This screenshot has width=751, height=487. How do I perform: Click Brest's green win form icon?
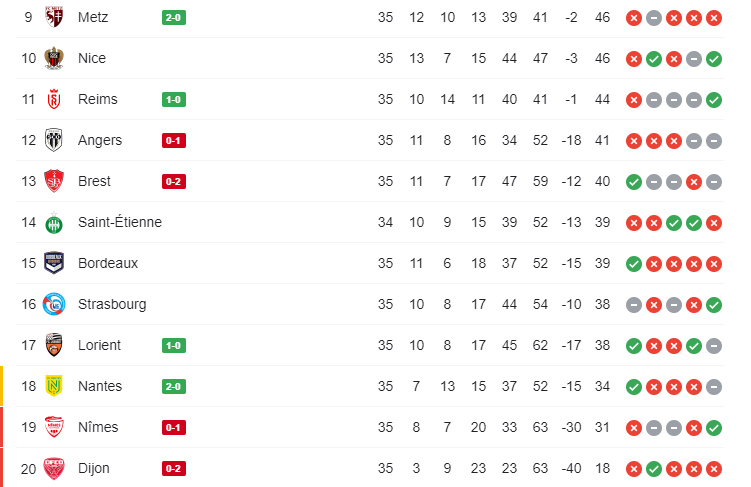pos(634,182)
